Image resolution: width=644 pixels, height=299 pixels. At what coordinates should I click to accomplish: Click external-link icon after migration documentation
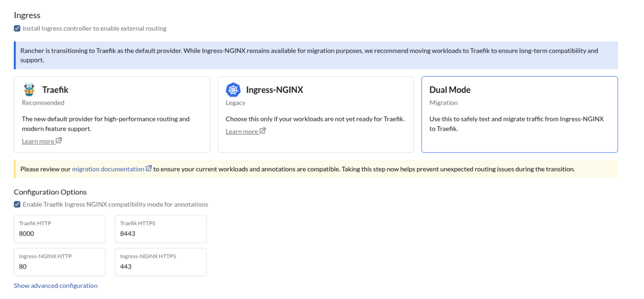click(x=149, y=169)
